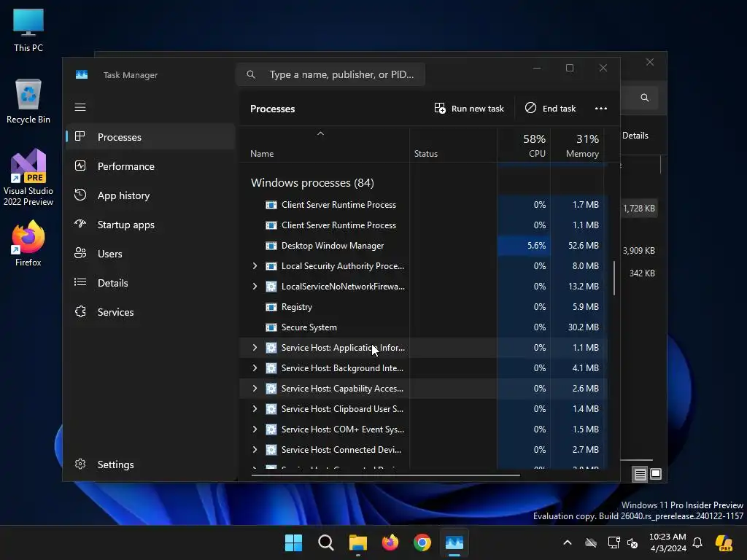Image resolution: width=747 pixels, height=560 pixels.
Task: Open Task Manager Settings
Action: coord(150,464)
